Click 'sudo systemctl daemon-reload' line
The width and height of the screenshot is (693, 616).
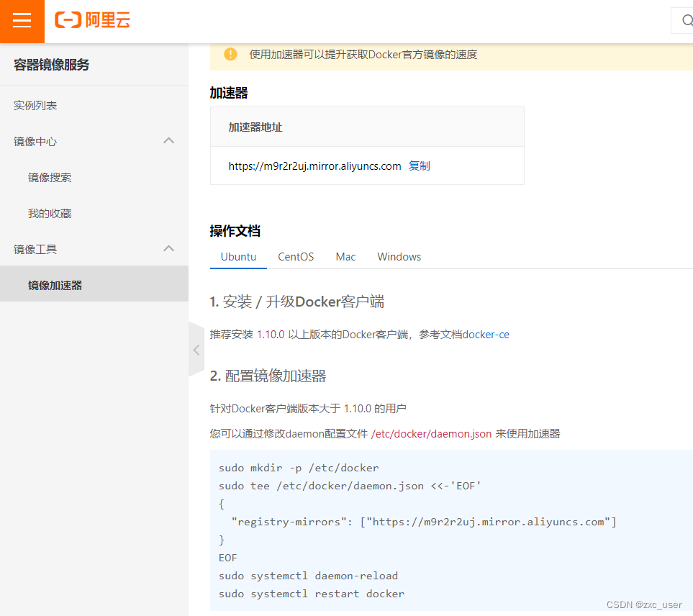309,576
